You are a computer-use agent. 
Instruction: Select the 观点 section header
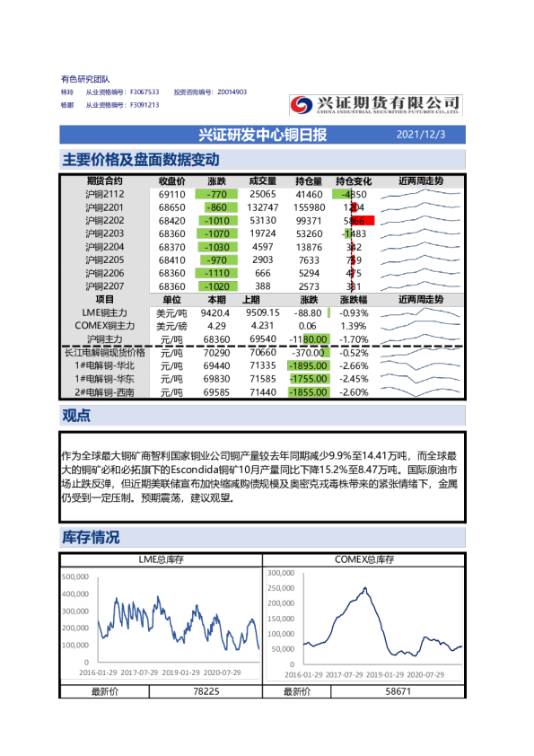[x=76, y=415]
